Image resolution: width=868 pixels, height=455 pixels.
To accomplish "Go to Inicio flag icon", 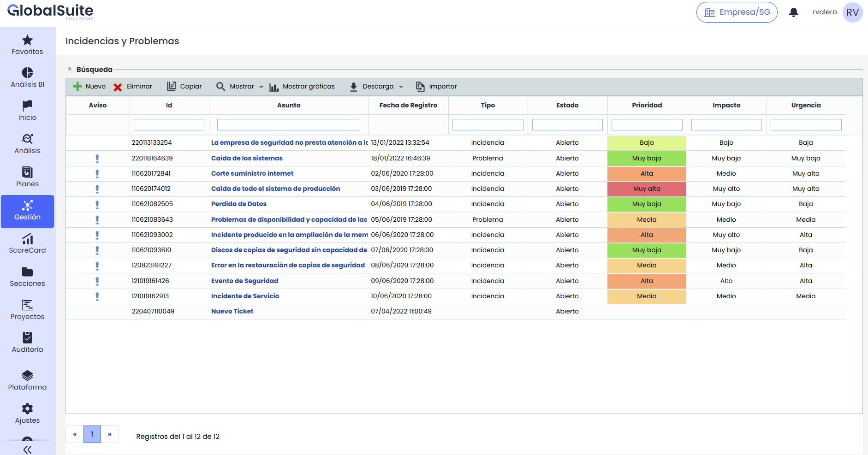I will (27, 106).
